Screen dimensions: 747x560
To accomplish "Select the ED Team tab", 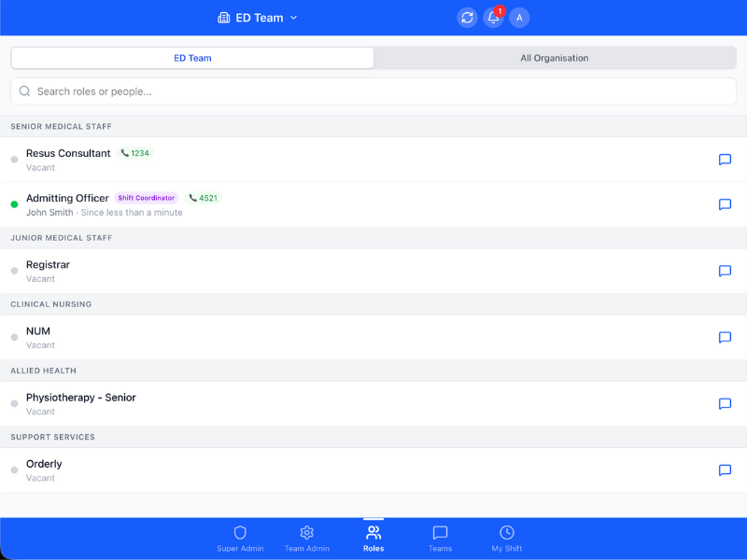I will [x=191, y=58].
